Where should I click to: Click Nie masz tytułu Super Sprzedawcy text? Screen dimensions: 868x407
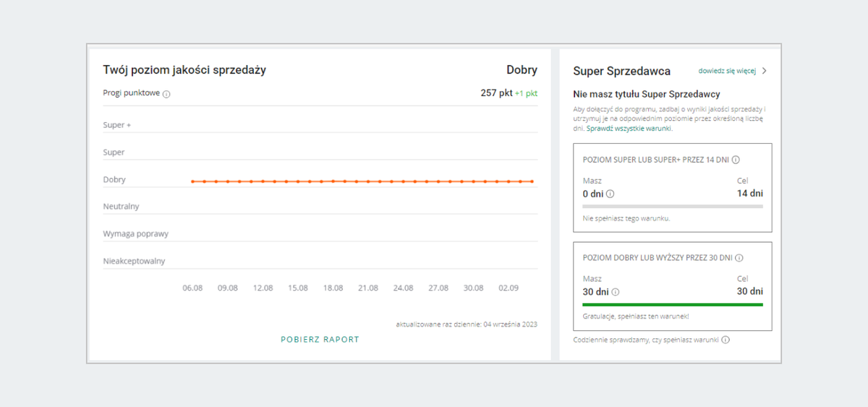[647, 94]
